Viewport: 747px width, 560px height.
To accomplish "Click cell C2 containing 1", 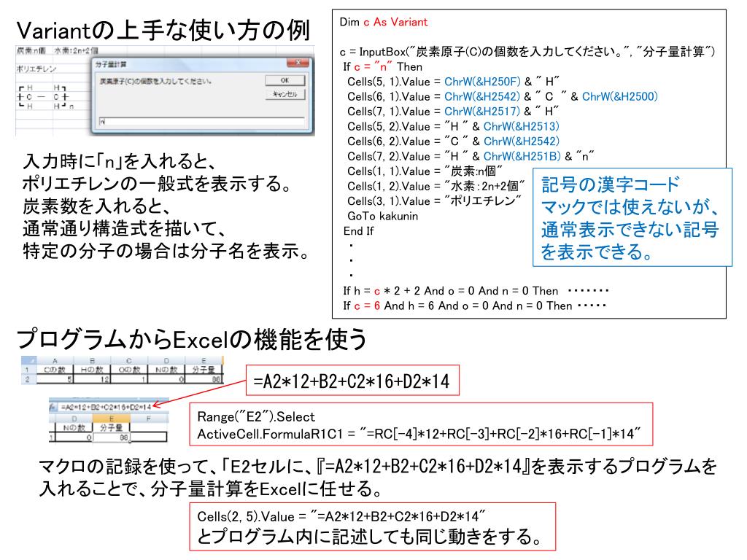I will (x=129, y=379).
